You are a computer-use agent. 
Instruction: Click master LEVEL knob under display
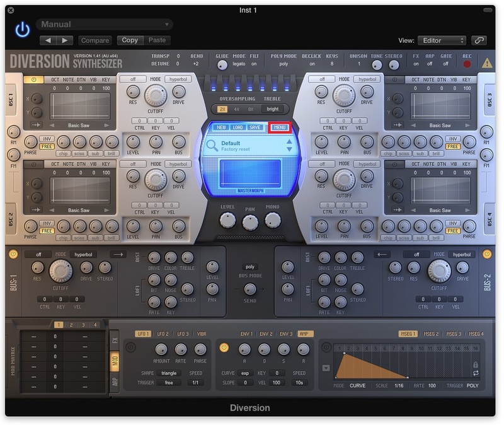pyautogui.click(x=227, y=221)
